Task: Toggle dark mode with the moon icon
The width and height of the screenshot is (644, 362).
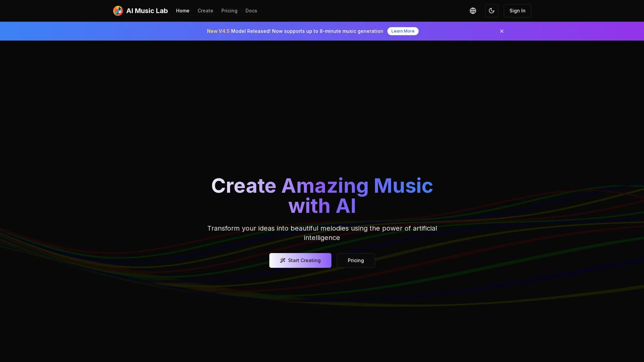Action: tap(492, 11)
